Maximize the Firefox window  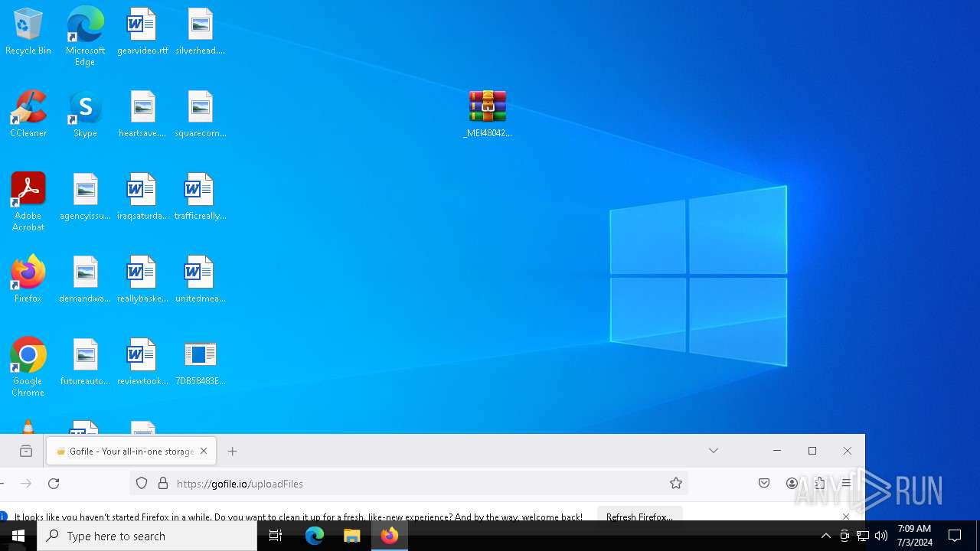tap(812, 451)
